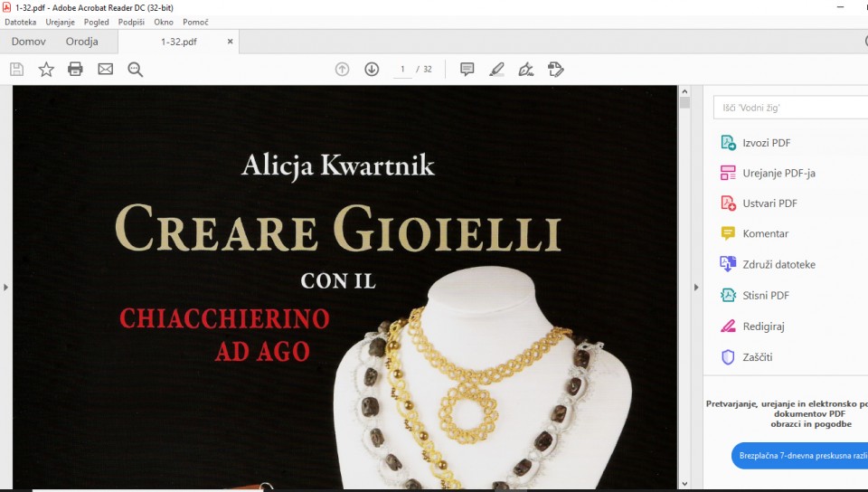Click the Izvozi PDF icon
Screen dimensions: 868x492
tap(728, 142)
